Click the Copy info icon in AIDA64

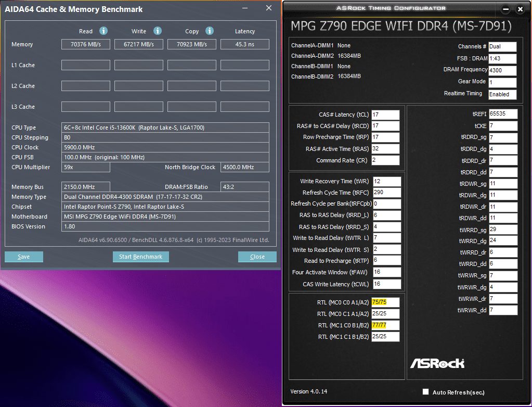[x=210, y=31]
